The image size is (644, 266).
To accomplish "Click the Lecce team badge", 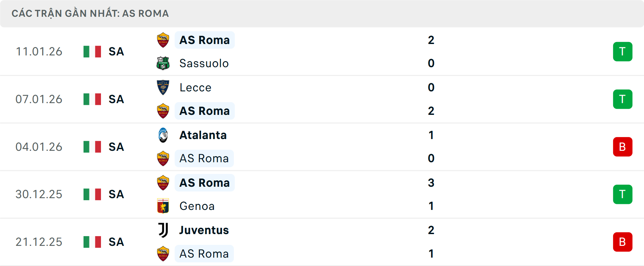I will pyautogui.click(x=163, y=87).
